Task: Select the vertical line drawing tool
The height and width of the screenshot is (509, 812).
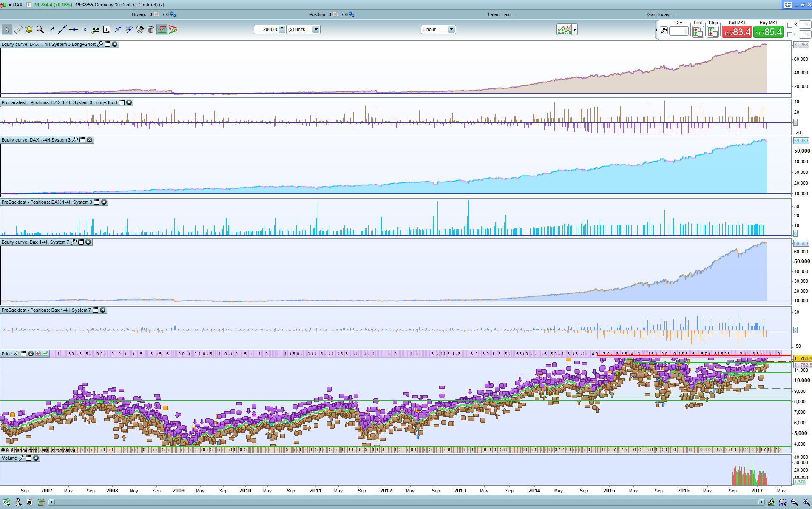Action: point(85,29)
